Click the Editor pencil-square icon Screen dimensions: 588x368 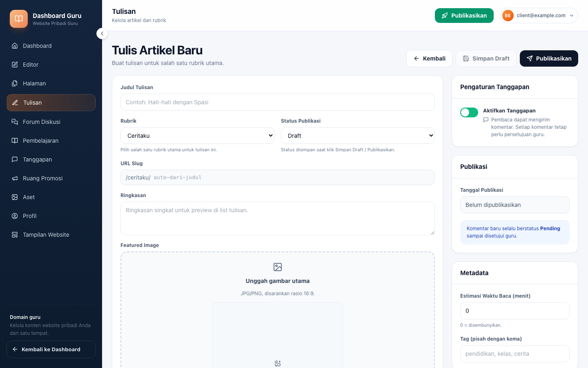pos(15,65)
